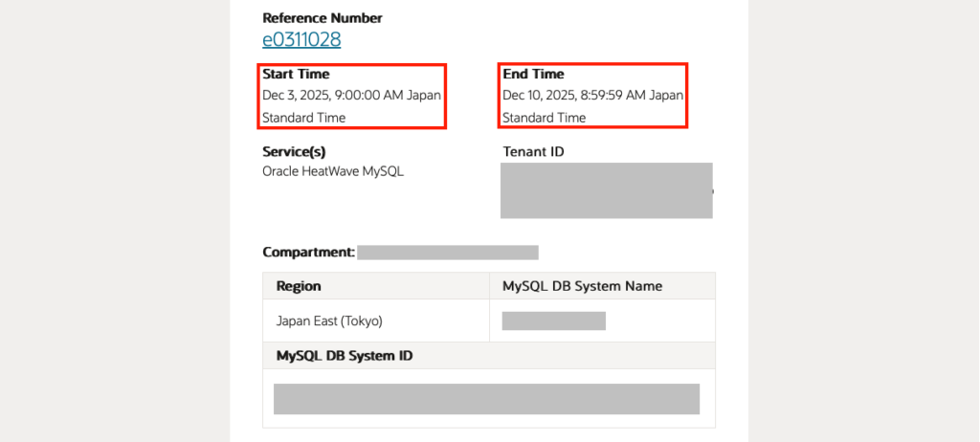Click the Service(s) heading

tap(295, 151)
